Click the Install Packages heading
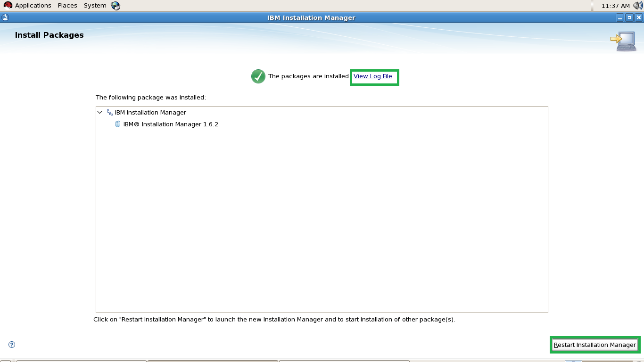Image resolution: width=644 pixels, height=362 pixels. pyautogui.click(x=50, y=35)
